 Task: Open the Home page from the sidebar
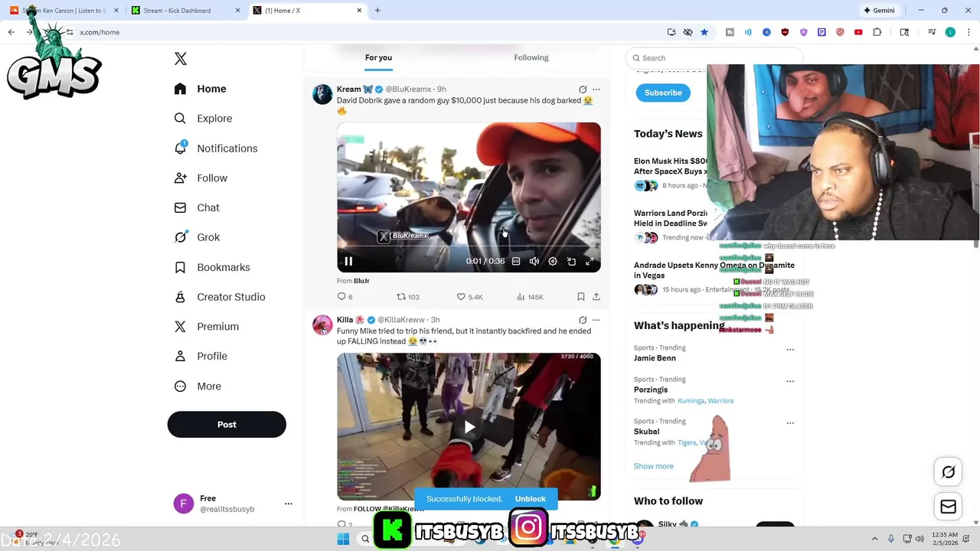(201, 89)
